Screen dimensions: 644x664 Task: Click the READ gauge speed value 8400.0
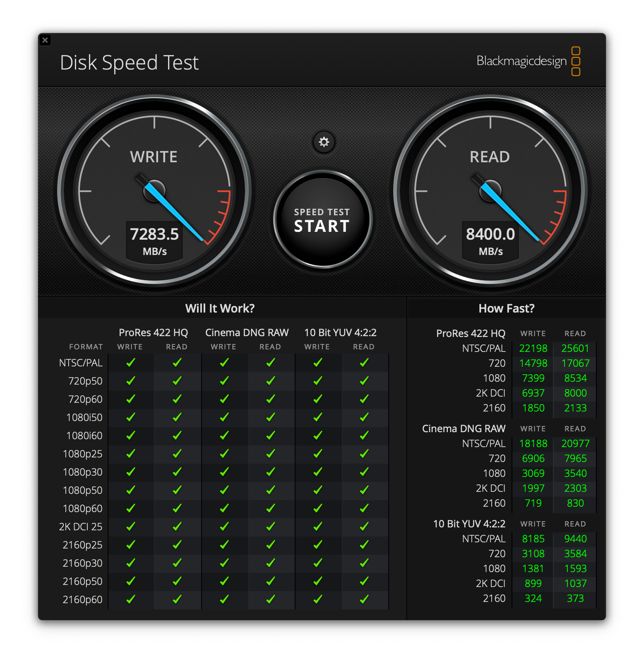coord(490,234)
